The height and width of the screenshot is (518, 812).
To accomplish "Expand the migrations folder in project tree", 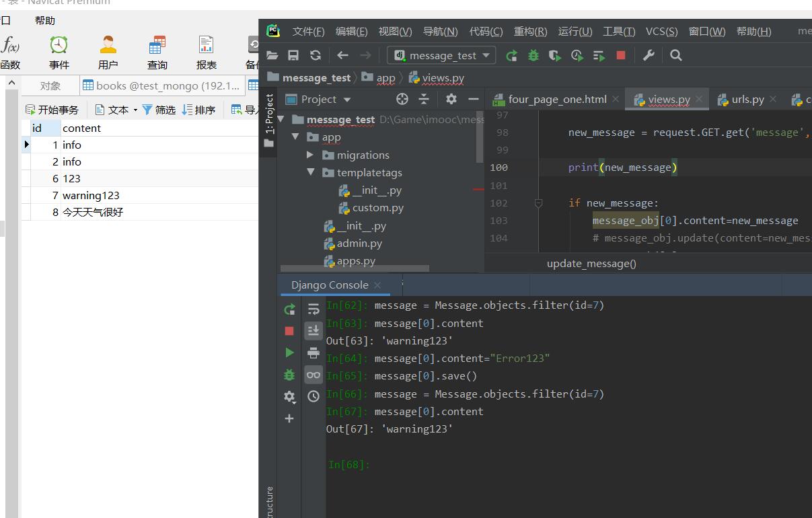I will coord(310,155).
